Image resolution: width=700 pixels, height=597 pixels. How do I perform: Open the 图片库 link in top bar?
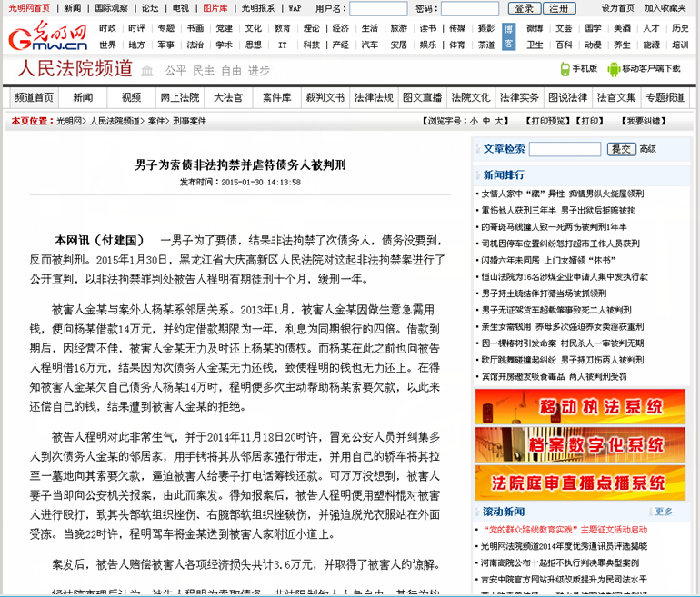click(x=215, y=8)
